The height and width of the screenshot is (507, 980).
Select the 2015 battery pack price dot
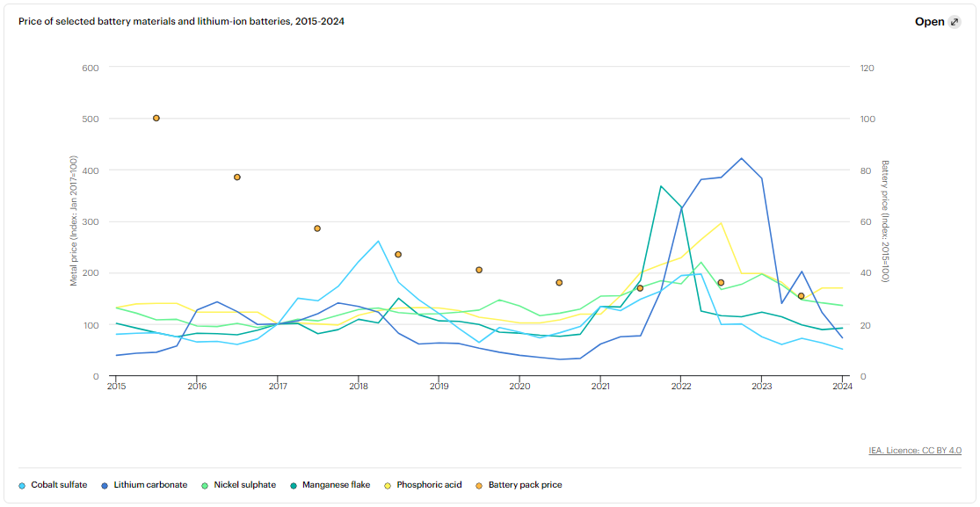(156, 118)
